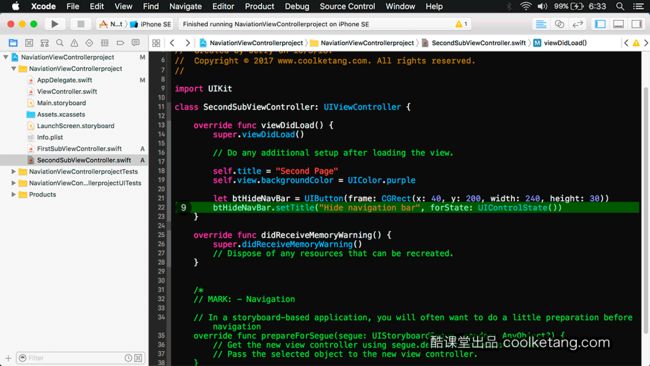Open Main.storyboard
The height and width of the screenshot is (366, 650).
click(61, 103)
